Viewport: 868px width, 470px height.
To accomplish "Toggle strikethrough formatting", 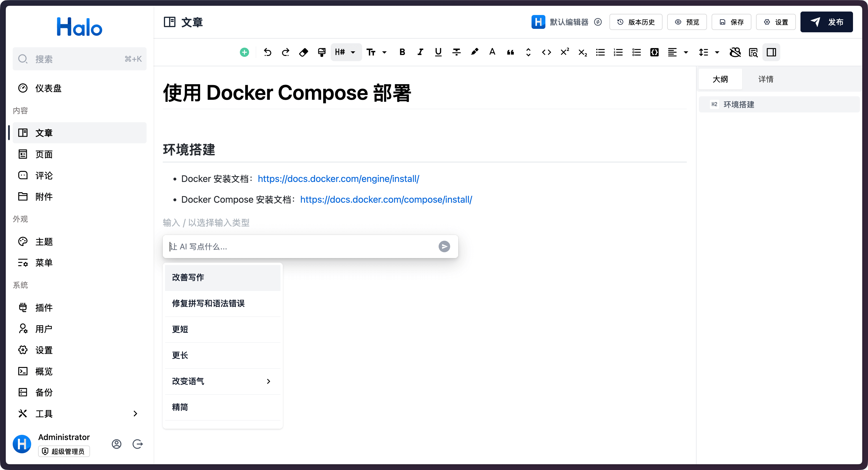I will [456, 52].
